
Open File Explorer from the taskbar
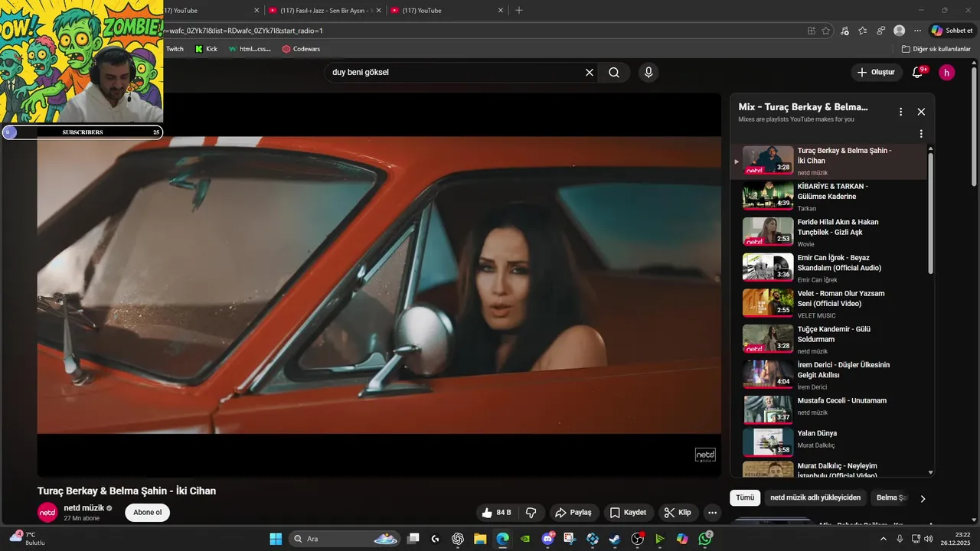click(480, 539)
